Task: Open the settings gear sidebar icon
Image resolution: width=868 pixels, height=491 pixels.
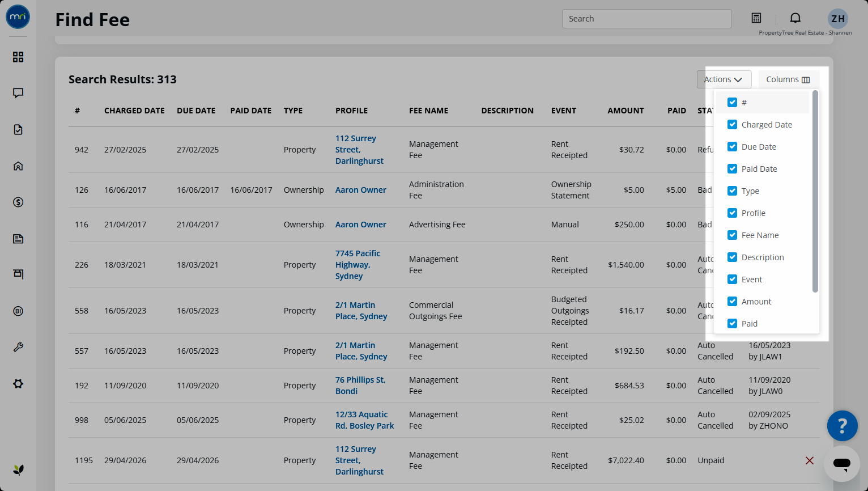Action: (18, 384)
